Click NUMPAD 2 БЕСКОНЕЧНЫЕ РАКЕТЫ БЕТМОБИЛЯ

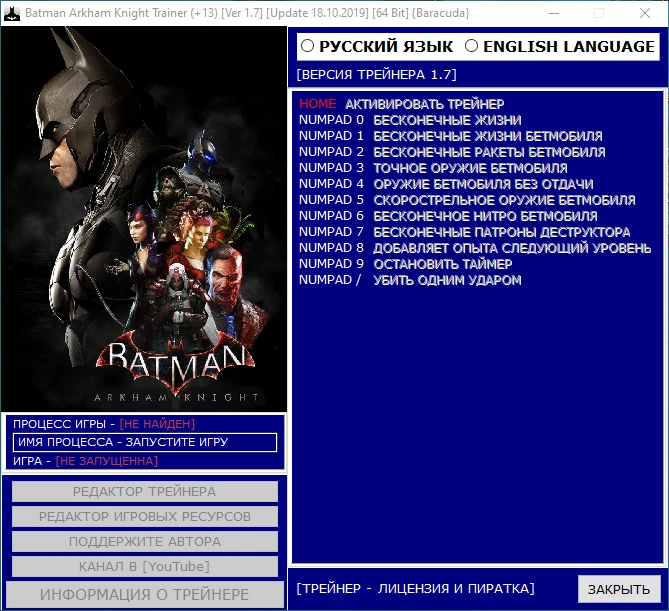click(x=452, y=152)
